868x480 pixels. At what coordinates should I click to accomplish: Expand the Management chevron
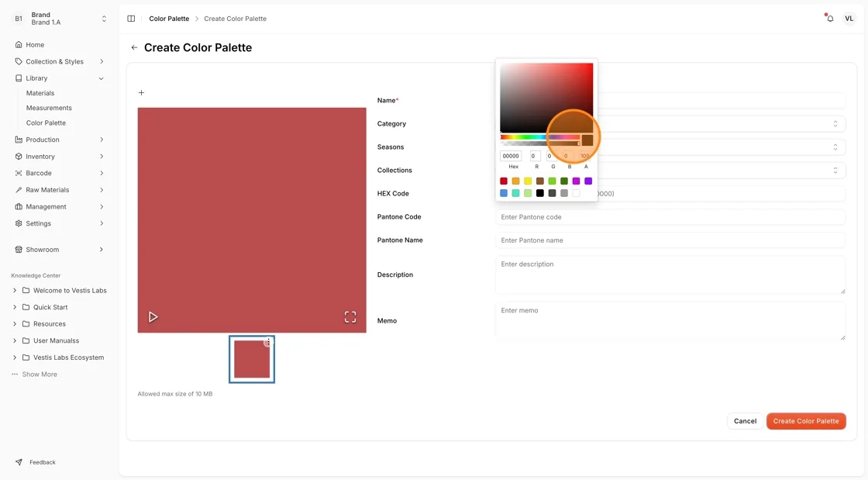click(102, 206)
